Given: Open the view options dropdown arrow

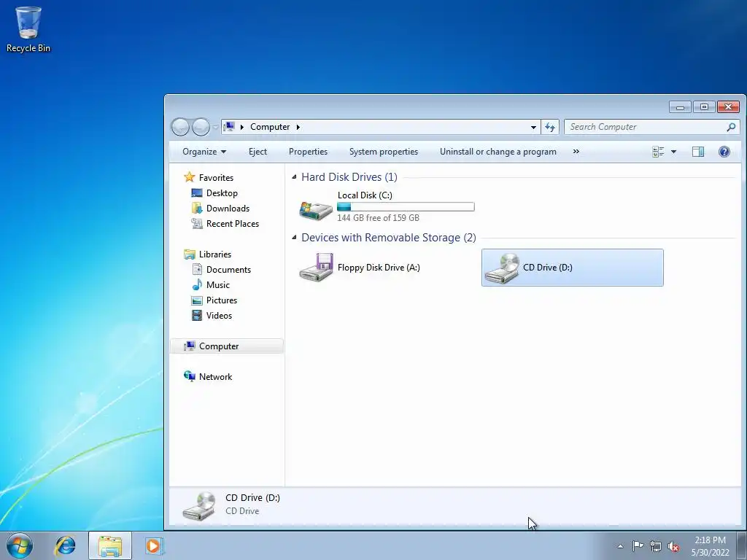Looking at the screenshot, I should (673, 152).
